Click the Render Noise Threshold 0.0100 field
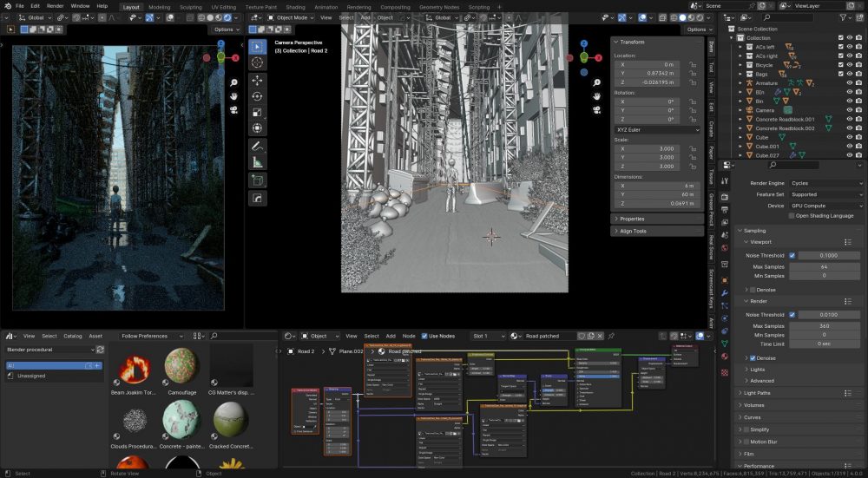 tap(829, 315)
